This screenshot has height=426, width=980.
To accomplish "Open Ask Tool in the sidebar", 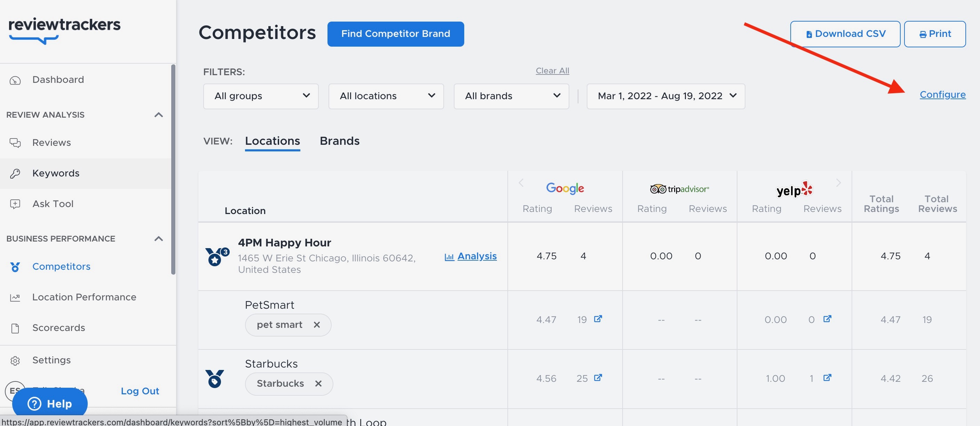I will 53,204.
